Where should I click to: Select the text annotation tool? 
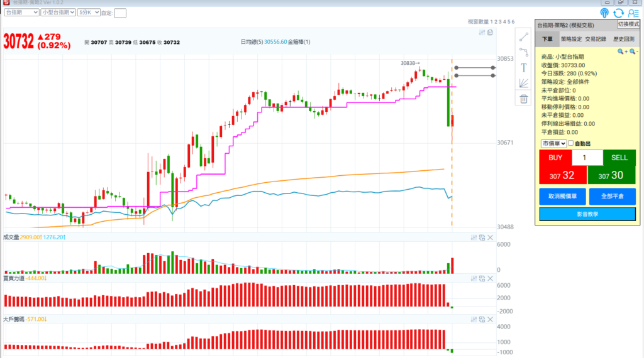tap(523, 68)
